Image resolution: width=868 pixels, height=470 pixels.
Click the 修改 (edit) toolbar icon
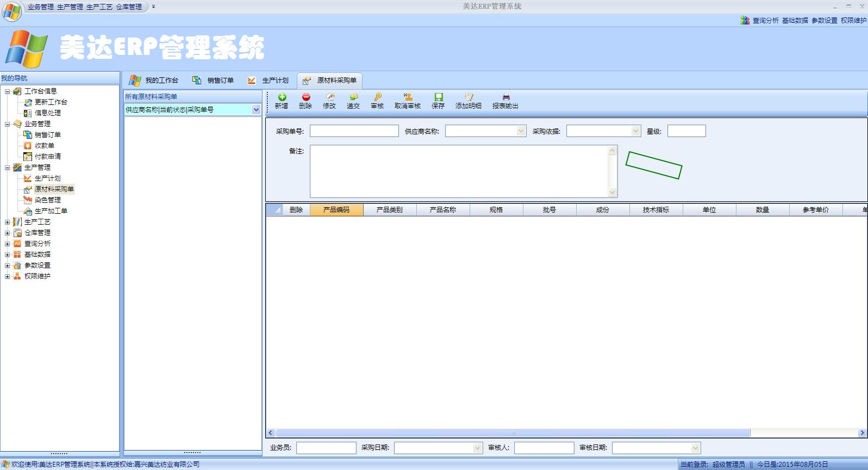click(x=329, y=97)
